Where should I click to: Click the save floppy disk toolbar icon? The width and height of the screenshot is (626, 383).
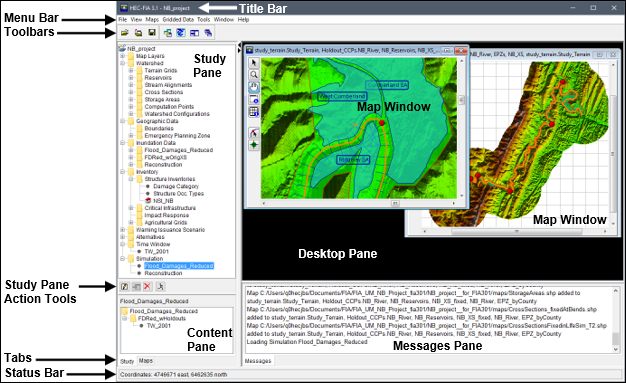coord(152,33)
